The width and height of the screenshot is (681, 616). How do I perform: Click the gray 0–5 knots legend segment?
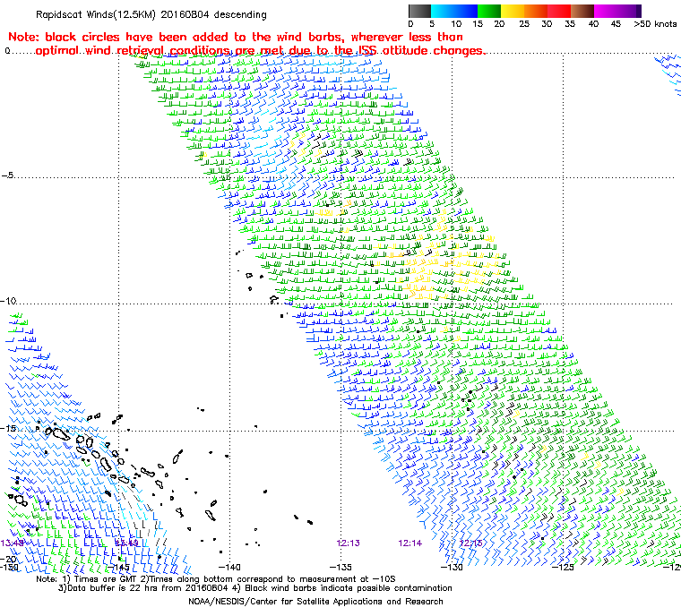(x=419, y=11)
